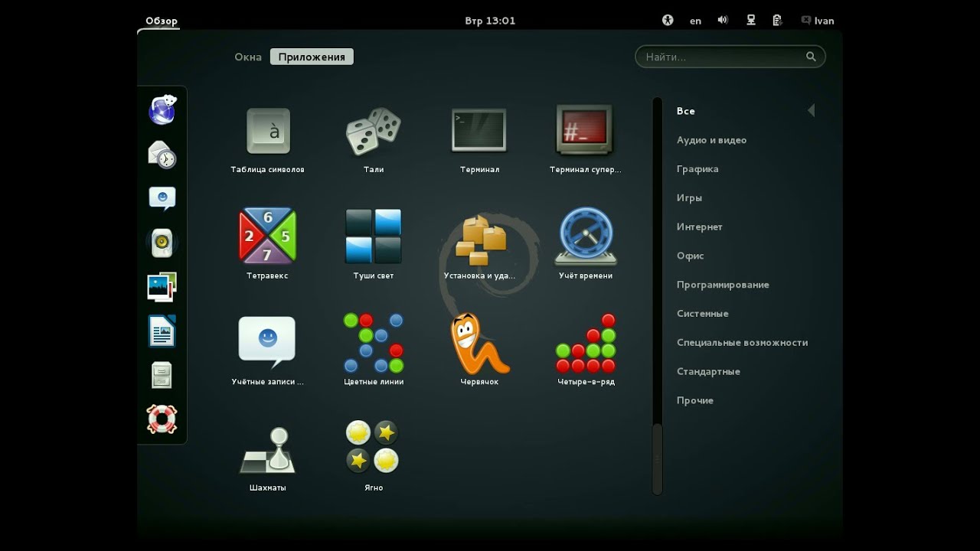Screen dimensions: 980x551
Task: Open the Ivan user menu
Action: [x=818, y=21]
